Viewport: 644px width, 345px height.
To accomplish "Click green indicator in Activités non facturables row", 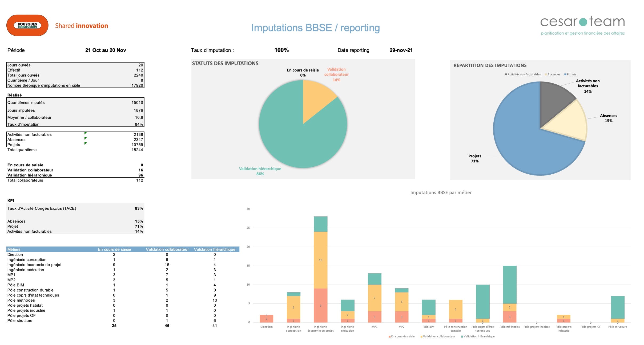I will pyautogui.click(x=86, y=133).
